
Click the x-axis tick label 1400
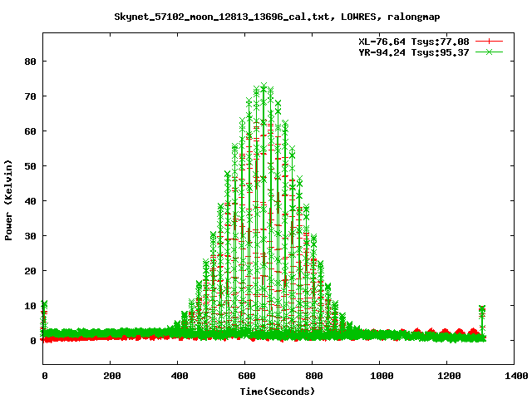point(515,376)
